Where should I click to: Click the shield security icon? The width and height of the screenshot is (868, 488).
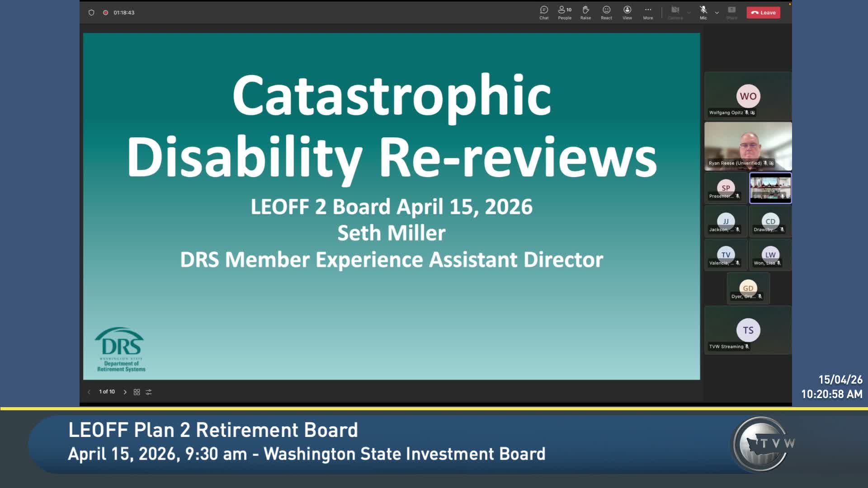pos(91,13)
